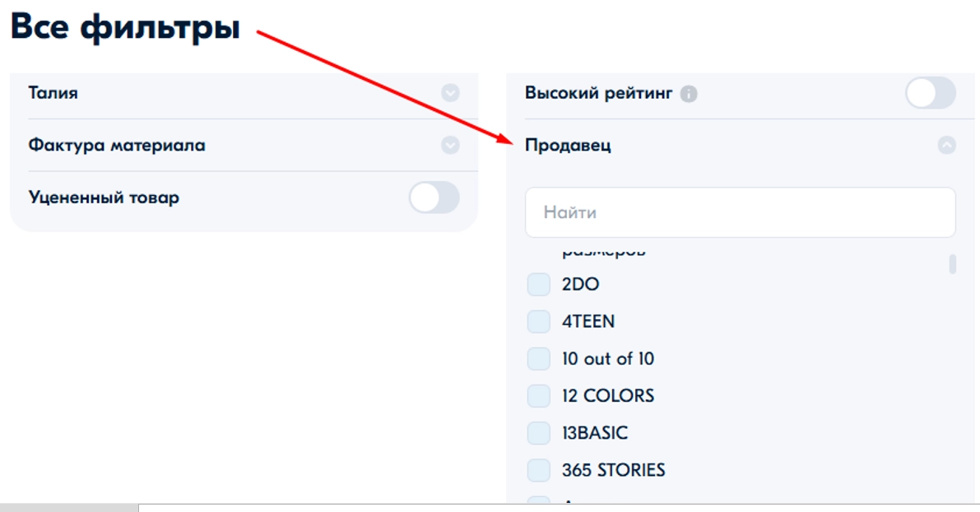This screenshot has height=512, width=980.
Task: Tick the 365 STORIES checkbox
Action: click(x=539, y=471)
